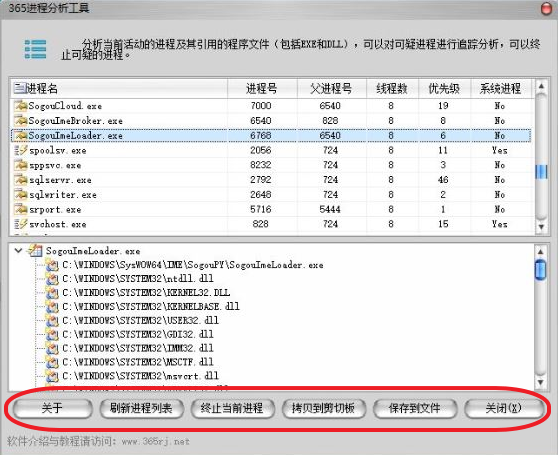Sort by 进程号 column header
The width and height of the screenshot is (558, 455).
pos(262,88)
